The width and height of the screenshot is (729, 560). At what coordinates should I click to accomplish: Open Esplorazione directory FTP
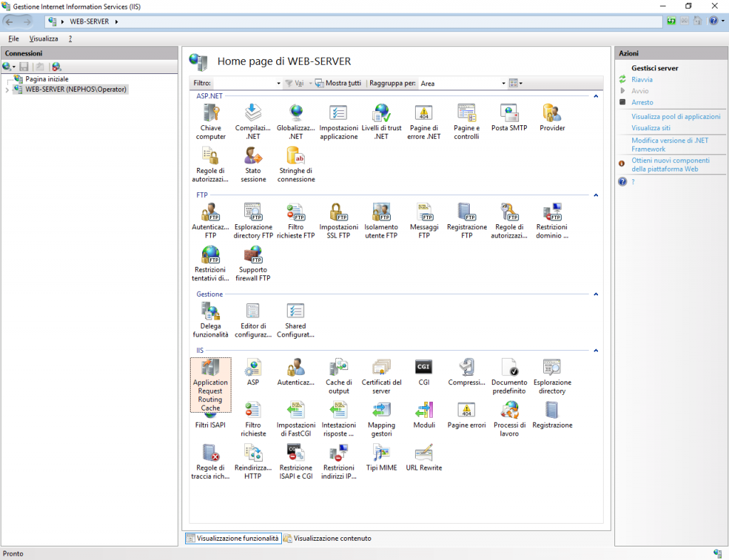point(253,221)
